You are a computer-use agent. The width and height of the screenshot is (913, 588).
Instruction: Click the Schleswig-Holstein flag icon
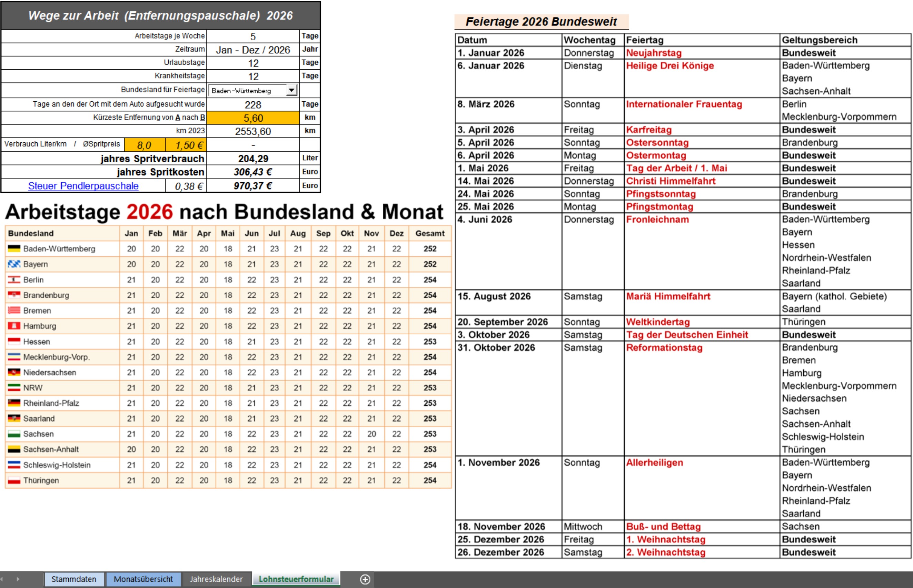[x=14, y=465]
